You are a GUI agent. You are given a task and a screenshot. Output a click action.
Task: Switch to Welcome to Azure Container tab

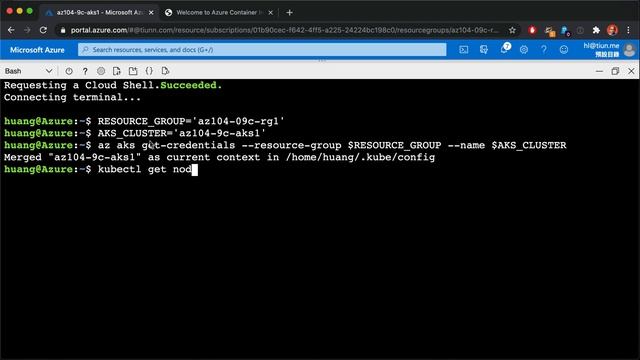coord(218,13)
